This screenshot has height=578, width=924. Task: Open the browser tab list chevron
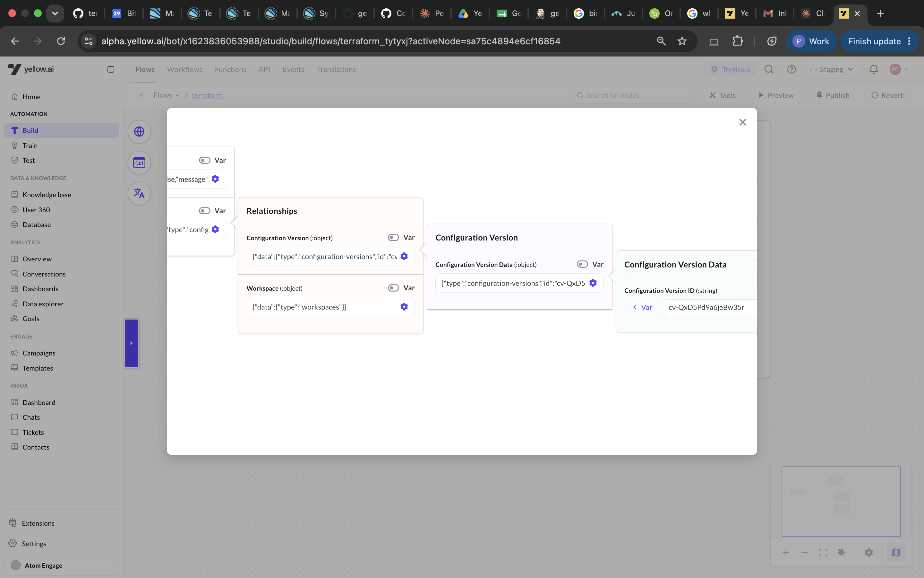click(x=55, y=13)
